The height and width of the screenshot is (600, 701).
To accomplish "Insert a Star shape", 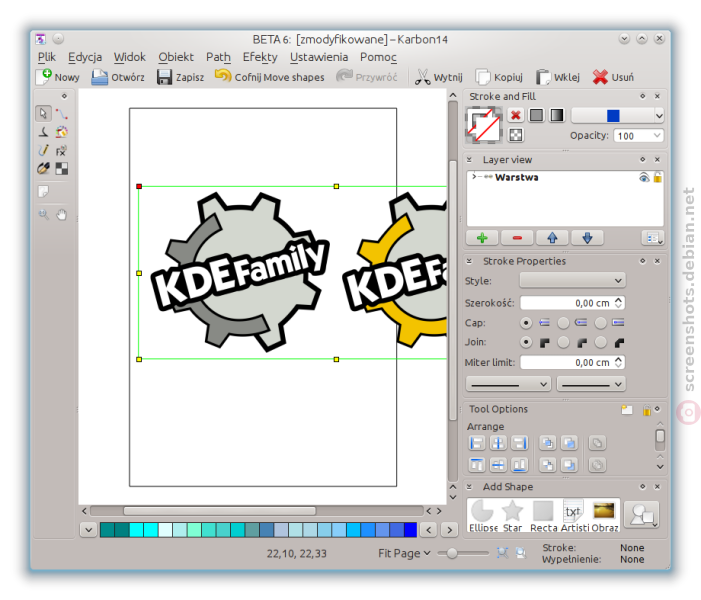I will pyautogui.click(x=512, y=516).
